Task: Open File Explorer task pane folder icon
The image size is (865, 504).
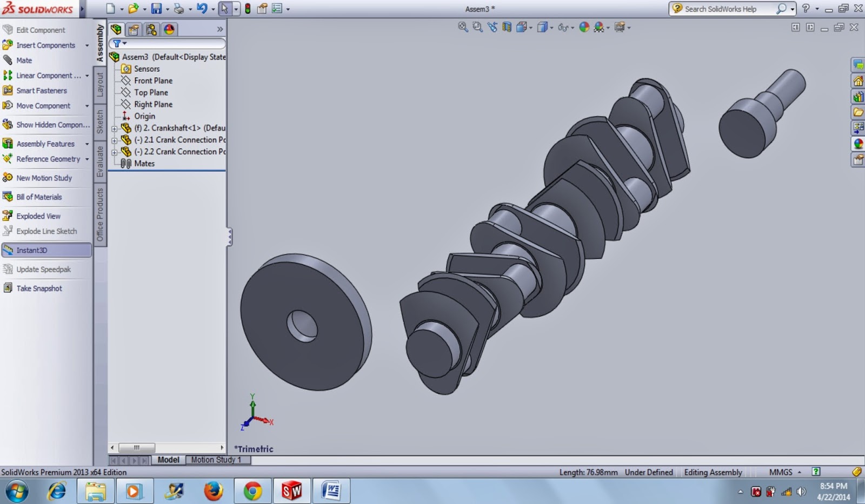Action: 858,113
